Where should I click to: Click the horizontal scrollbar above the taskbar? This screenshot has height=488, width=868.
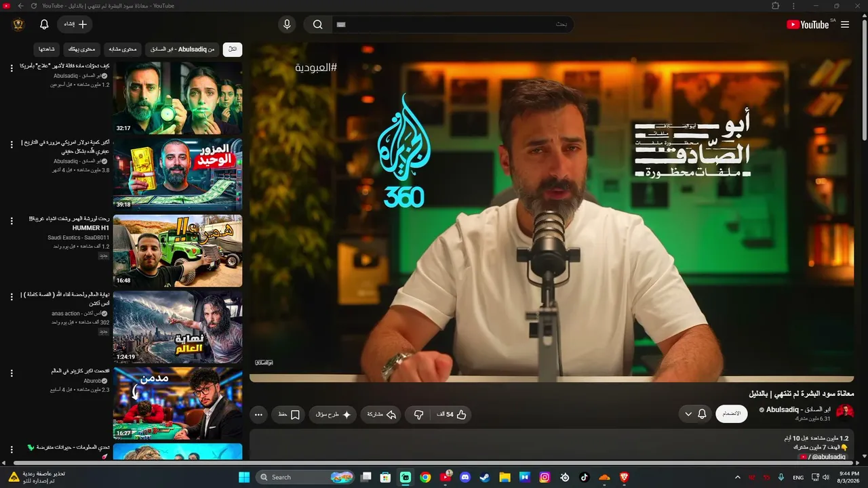point(434,463)
